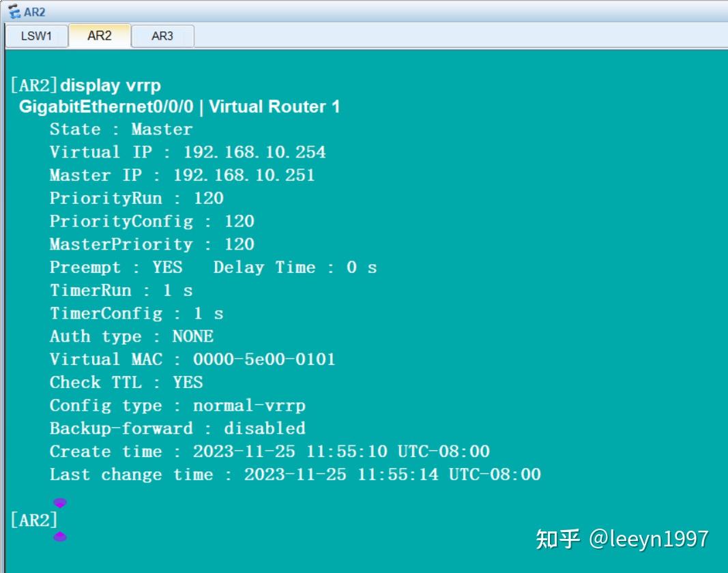Click the 'Backup-forward : disabled' line

click(177, 428)
